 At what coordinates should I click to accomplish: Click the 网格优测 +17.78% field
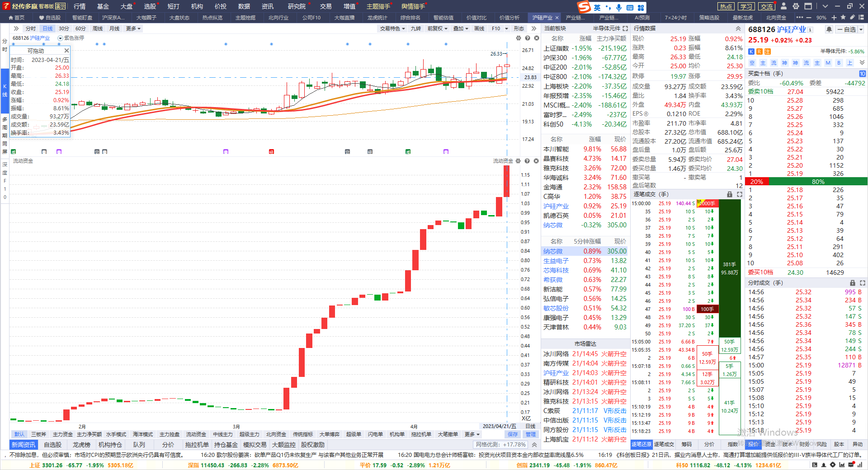pos(501,445)
